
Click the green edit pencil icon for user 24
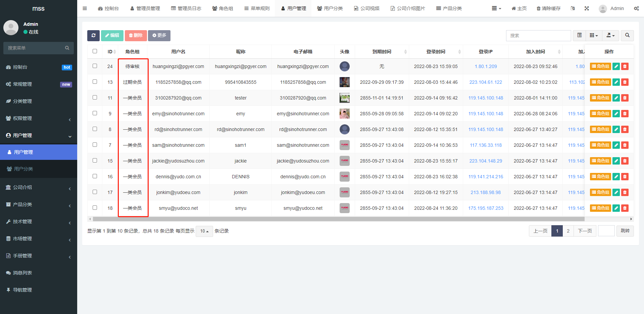point(616,66)
